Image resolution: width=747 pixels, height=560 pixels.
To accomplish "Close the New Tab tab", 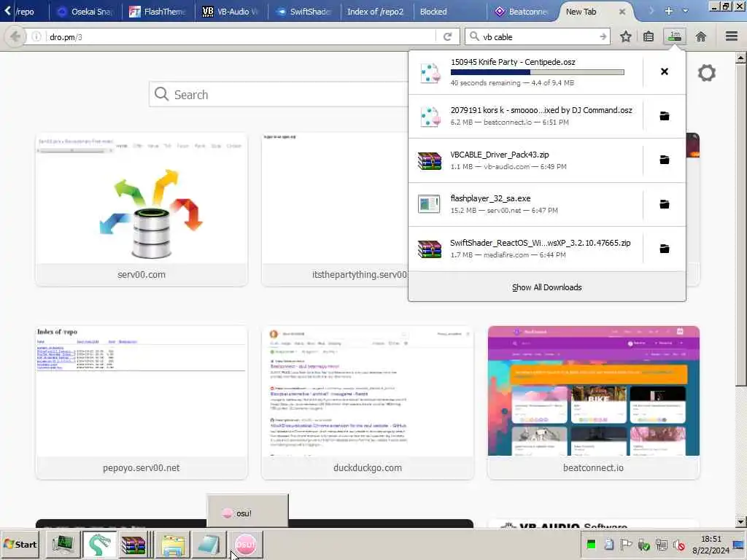I will (x=622, y=12).
